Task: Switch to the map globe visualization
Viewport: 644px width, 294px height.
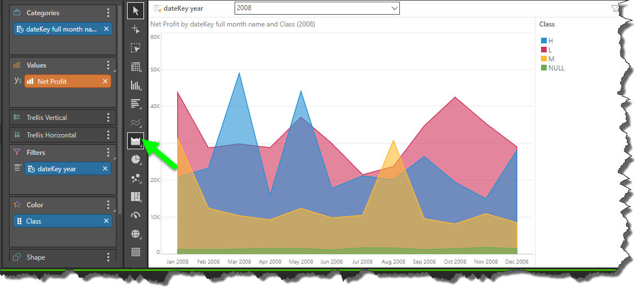Action: 135,233
